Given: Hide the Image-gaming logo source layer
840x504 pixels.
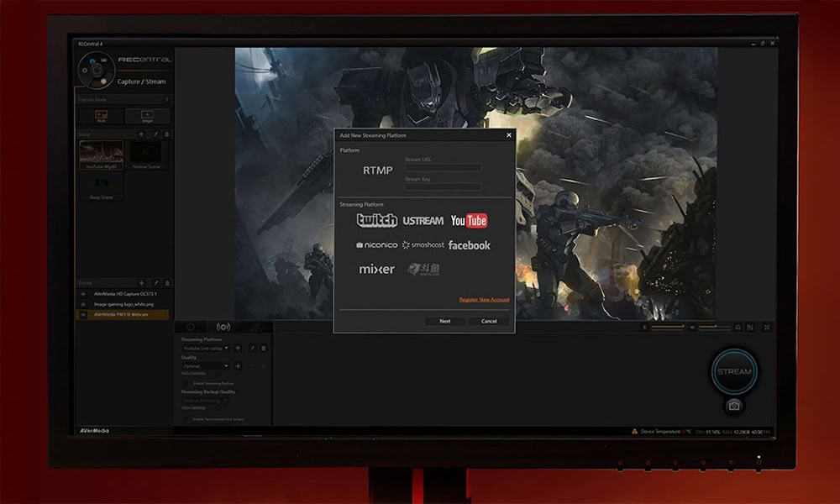Looking at the screenshot, I should click(82, 304).
